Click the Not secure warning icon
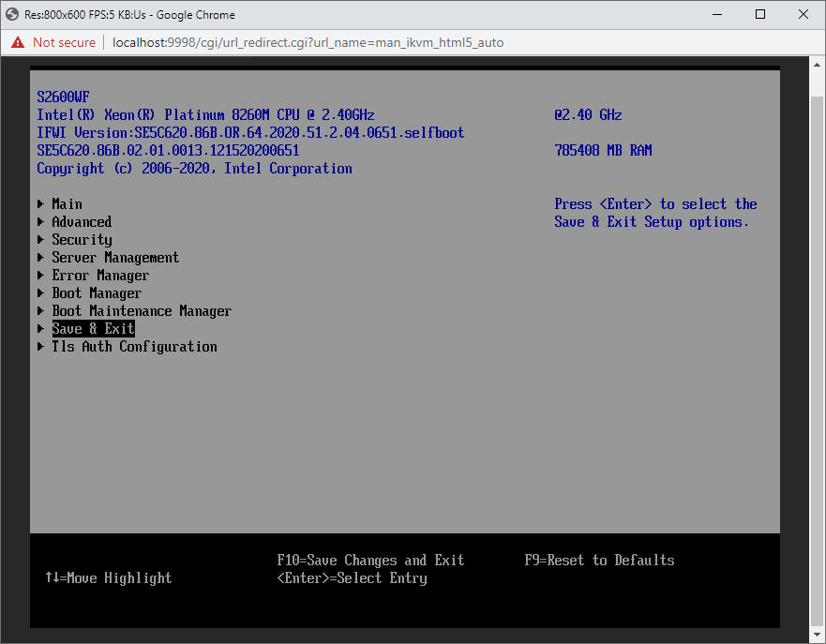The image size is (826, 644). (x=18, y=42)
